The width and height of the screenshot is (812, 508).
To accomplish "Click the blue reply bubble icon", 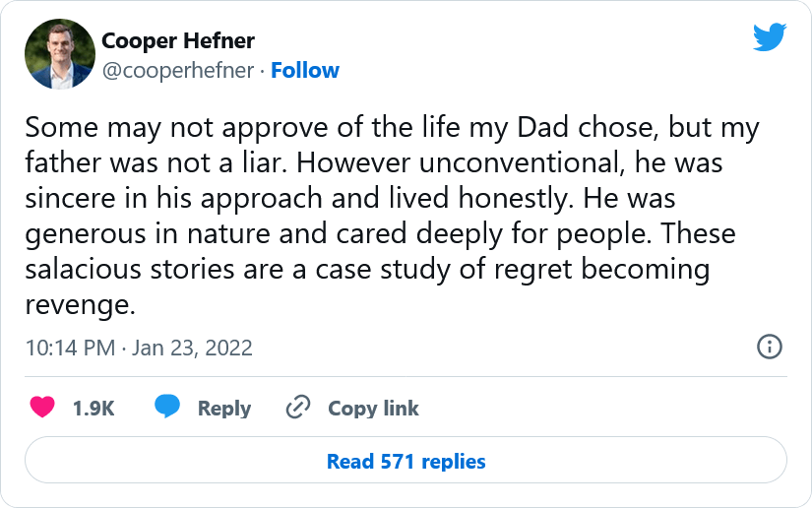I will [168, 408].
